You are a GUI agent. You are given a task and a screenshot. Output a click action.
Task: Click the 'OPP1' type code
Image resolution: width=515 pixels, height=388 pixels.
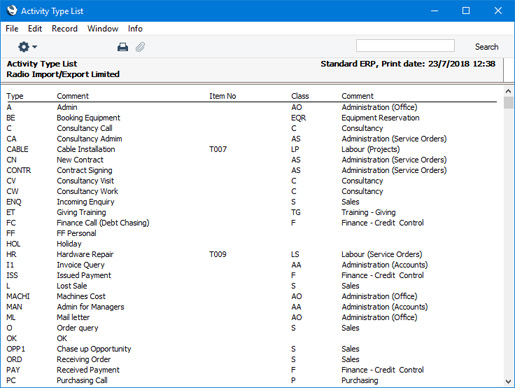tap(16, 349)
